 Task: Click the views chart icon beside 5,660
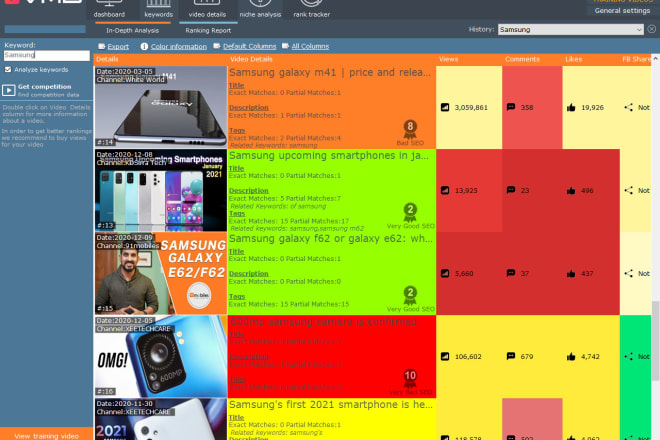point(445,273)
